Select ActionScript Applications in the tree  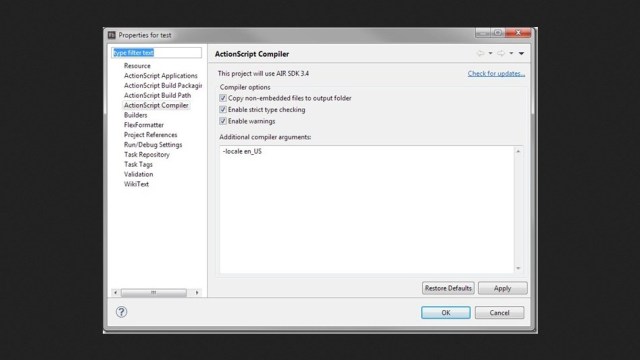pyautogui.click(x=161, y=76)
